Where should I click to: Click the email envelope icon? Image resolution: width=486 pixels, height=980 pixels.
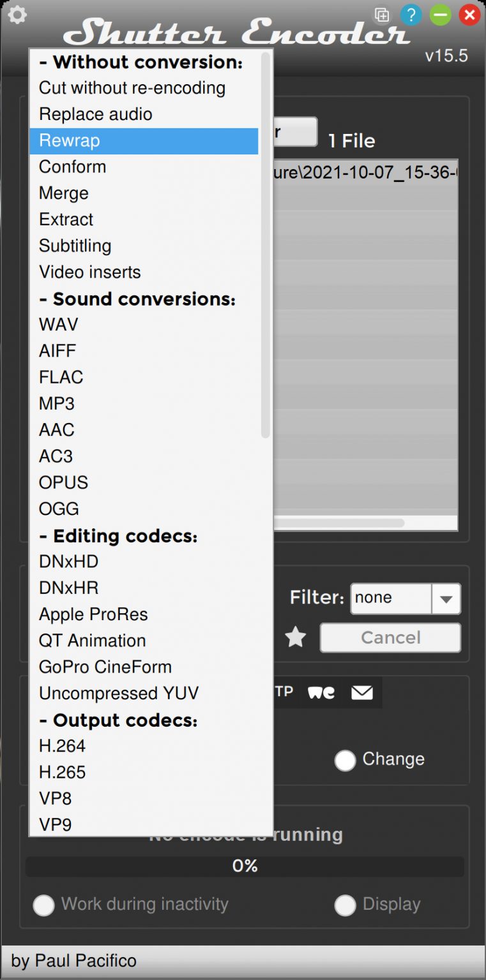pyautogui.click(x=362, y=692)
